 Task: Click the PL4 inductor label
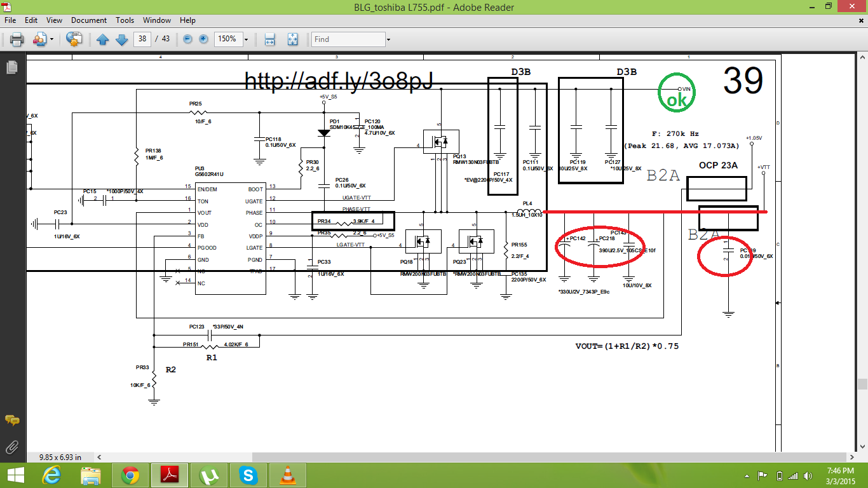point(527,204)
